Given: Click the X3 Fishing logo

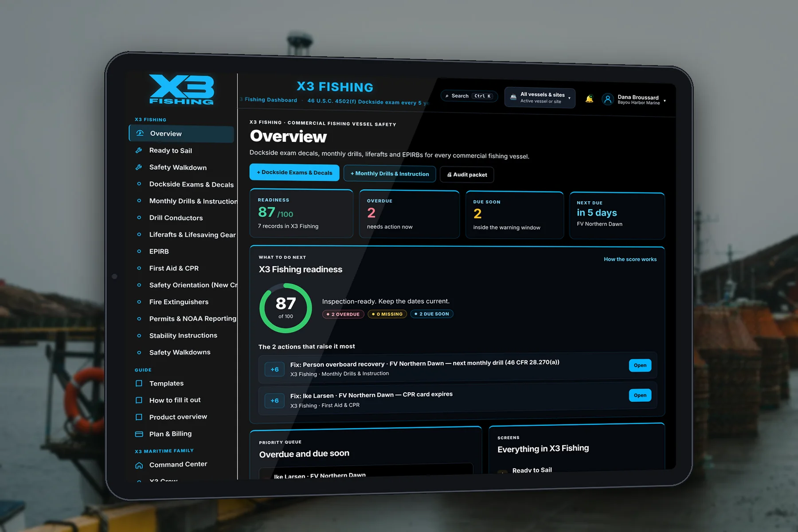Looking at the screenshot, I should click(182, 90).
